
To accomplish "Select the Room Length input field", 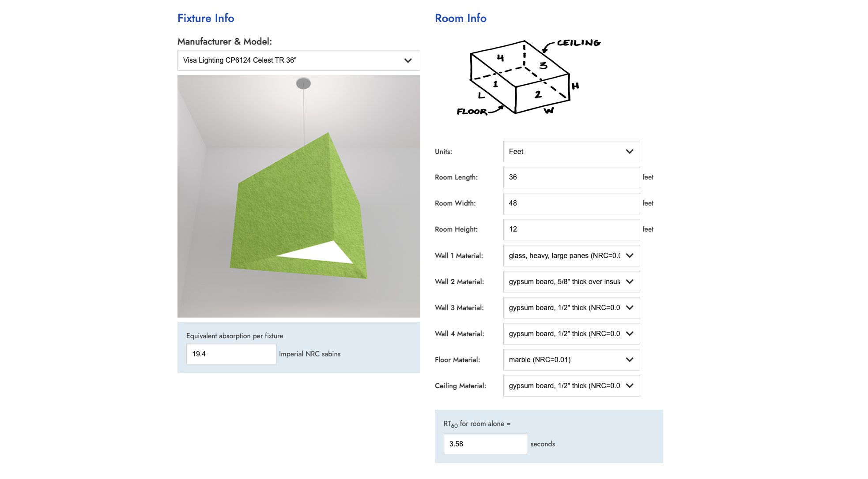I will [x=570, y=177].
